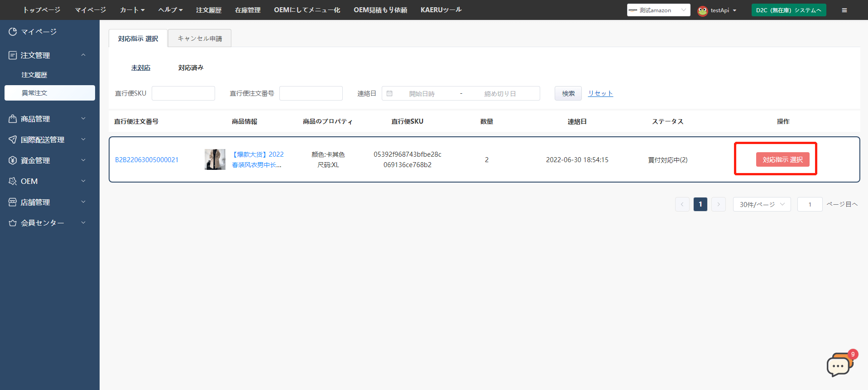Screen dimensions: 868x390
Task: Click the マイページ sidebar clock icon
Action: (13, 32)
